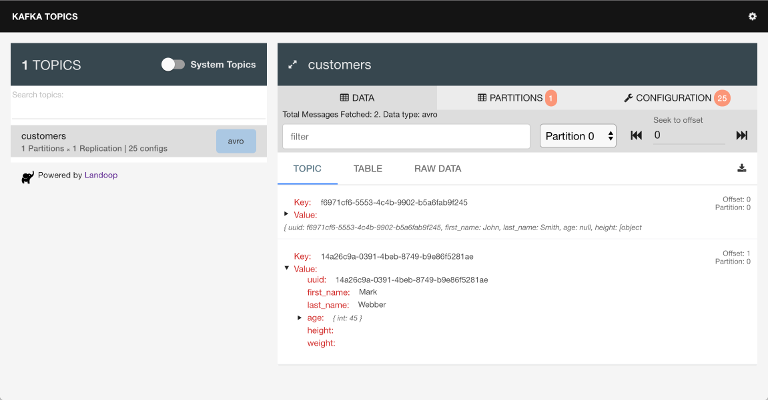The image size is (768, 400).
Task: Click the CONFIGURATION count badge 25
Action: (x=722, y=98)
